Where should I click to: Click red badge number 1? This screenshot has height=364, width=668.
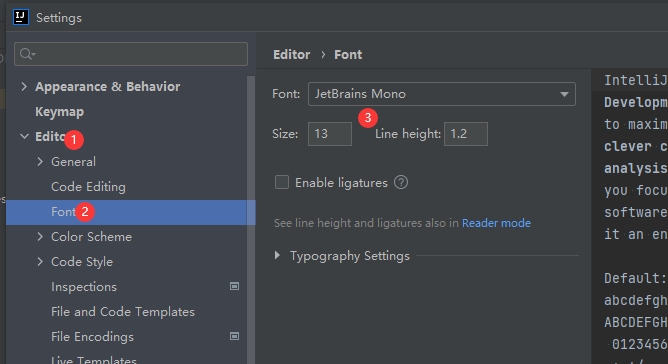(74, 139)
